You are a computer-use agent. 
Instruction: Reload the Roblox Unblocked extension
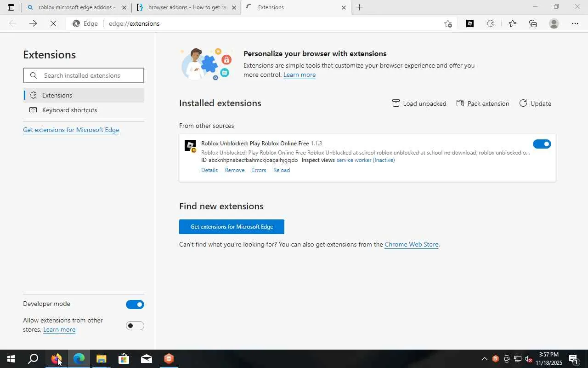[282, 170]
